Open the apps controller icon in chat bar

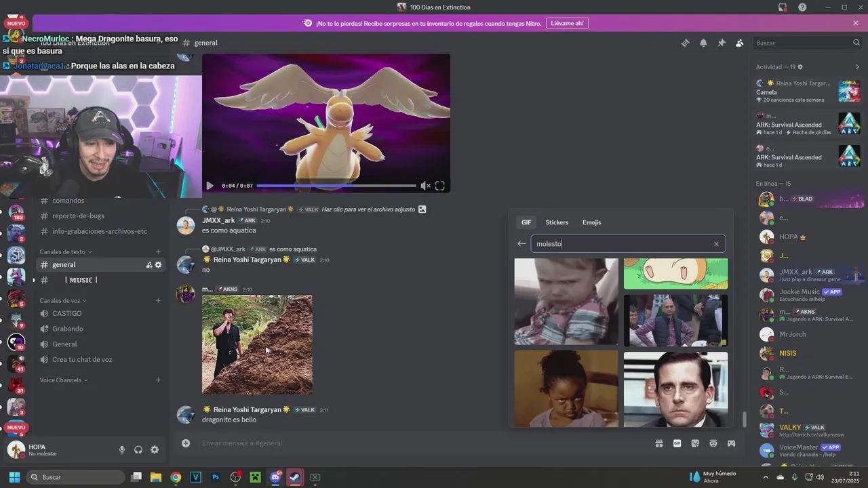click(x=732, y=443)
